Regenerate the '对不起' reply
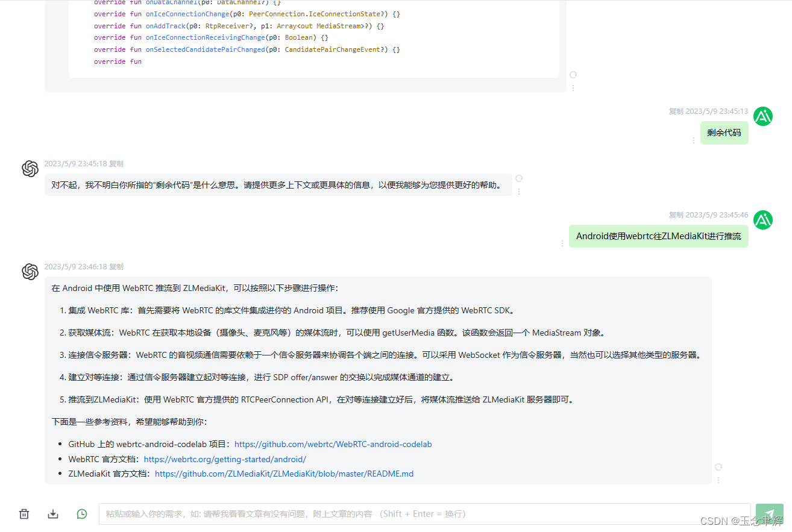 point(519,178)
